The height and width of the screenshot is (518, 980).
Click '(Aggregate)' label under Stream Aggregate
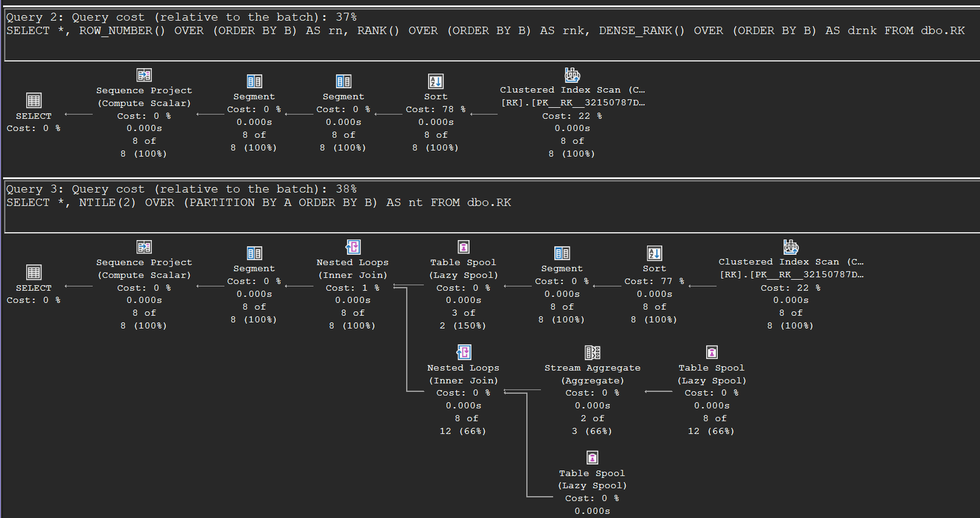click(x=592, y=381)
